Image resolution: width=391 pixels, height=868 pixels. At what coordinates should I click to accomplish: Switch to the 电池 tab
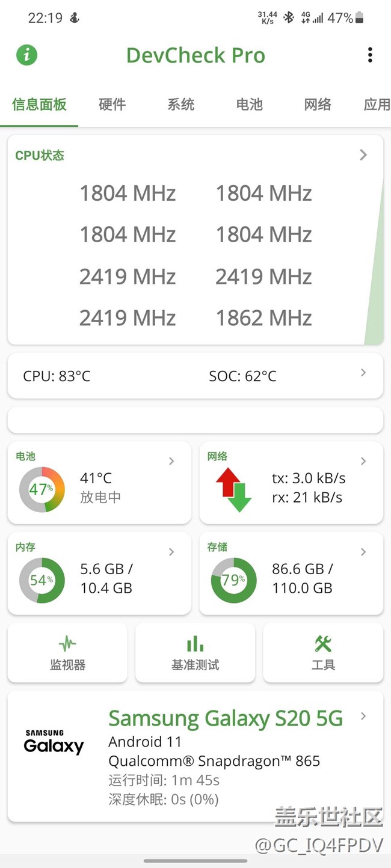(x=249, y=105)
